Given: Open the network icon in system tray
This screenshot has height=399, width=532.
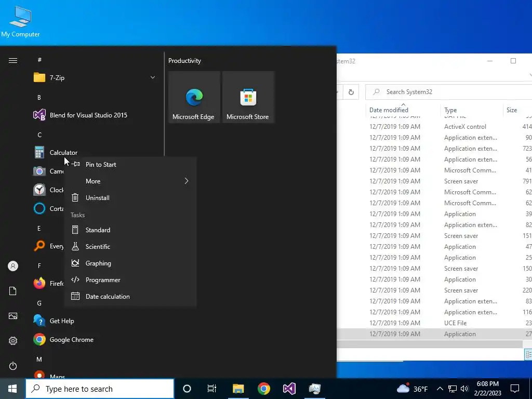Looking at the screenshot, I should 453,389.
